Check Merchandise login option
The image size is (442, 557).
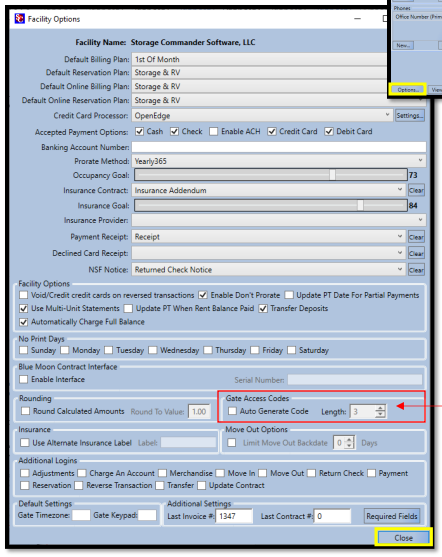click(162, 473)
